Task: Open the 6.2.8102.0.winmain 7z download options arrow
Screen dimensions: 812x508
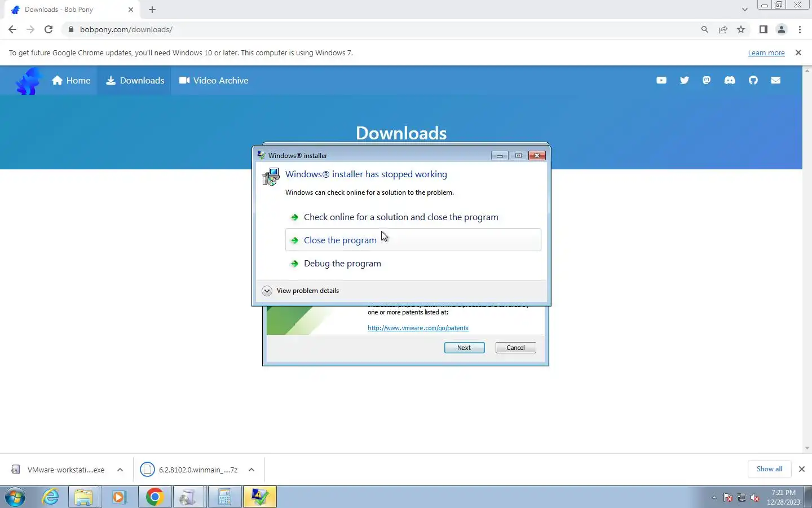Action: point(251,470)
